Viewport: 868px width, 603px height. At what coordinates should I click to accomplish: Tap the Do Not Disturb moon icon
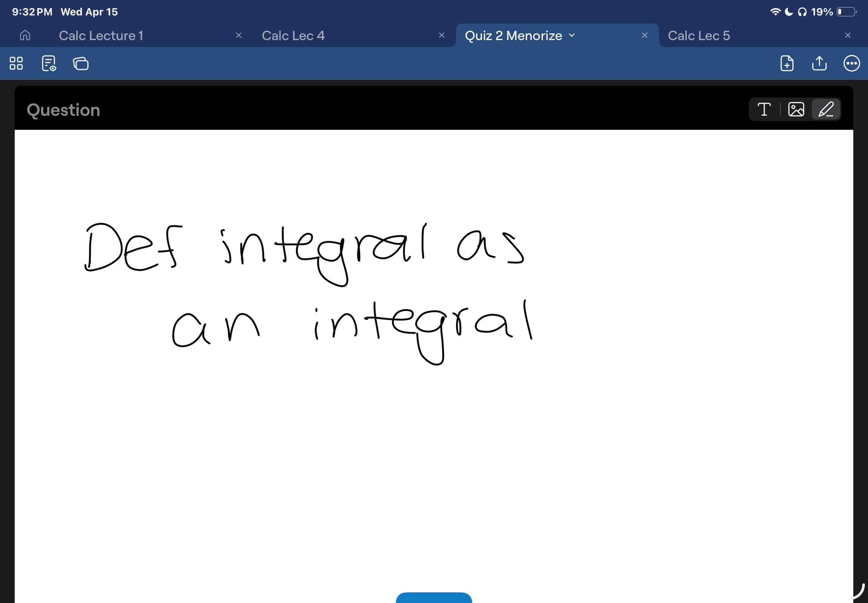coord(789,12)
